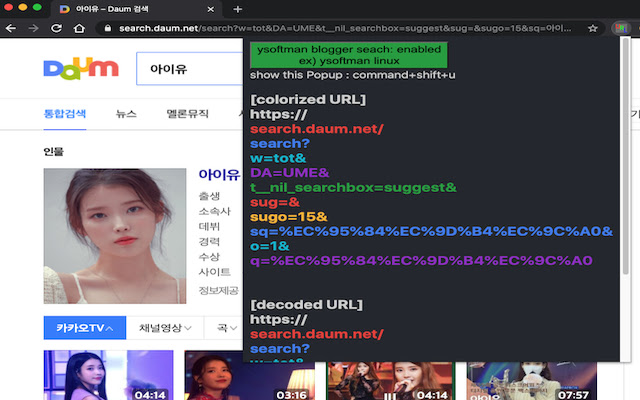
Task: Click the Daum logo
Action: pyautogui.click(x=81, y=68)
